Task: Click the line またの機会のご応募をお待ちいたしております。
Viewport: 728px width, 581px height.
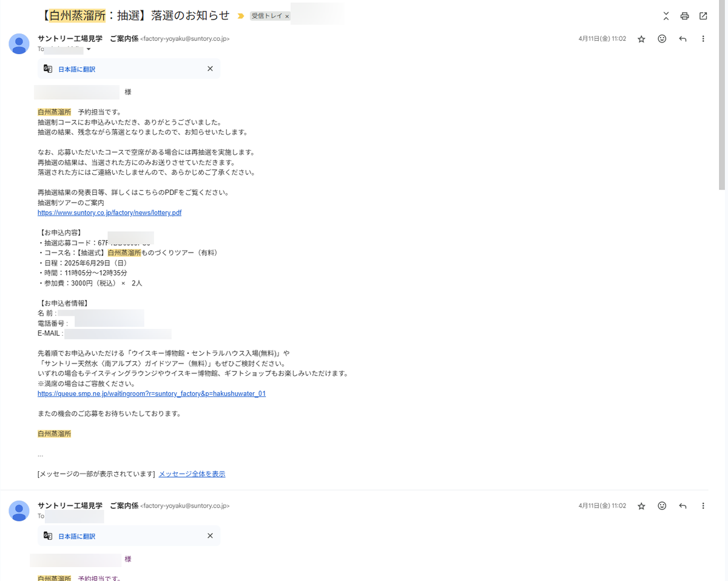Action: pyautogui.click(x=109, y=414)
